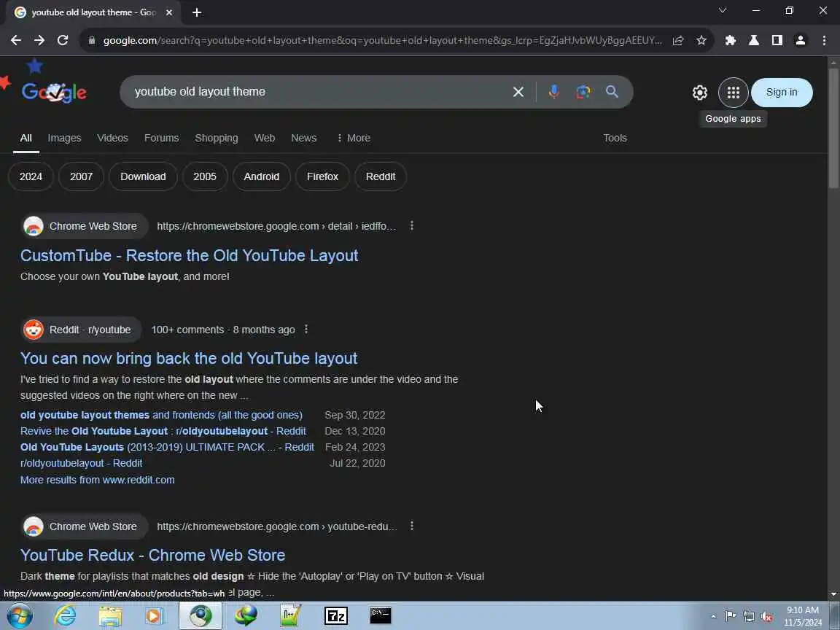Select the Android filter chip
840x630 pixels.
pos(262,176)
